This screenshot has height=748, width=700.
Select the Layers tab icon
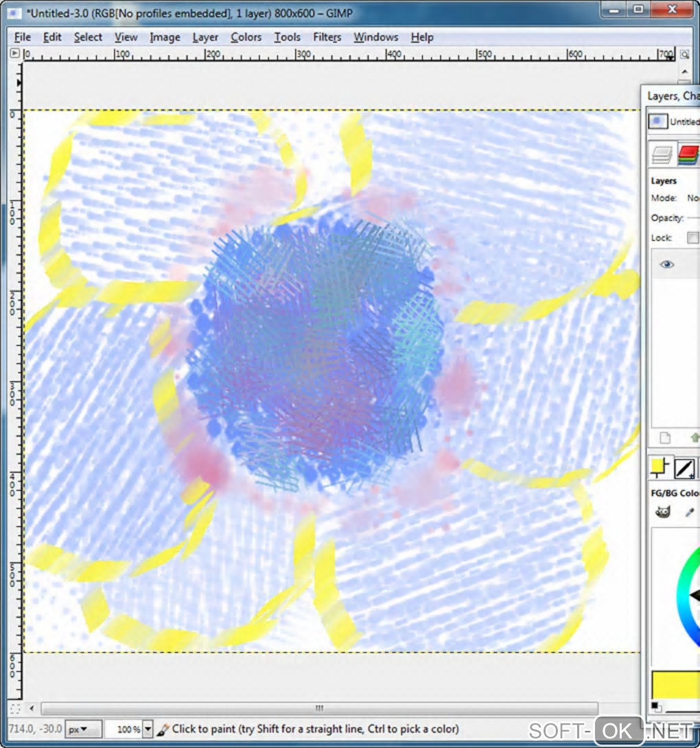click(x=662, y=154)
